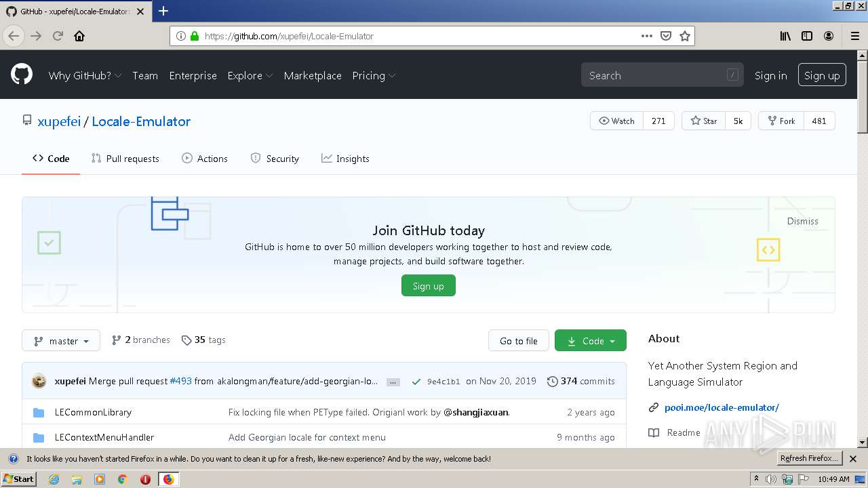Open the Firefox library icon
The image size is (868, 488).
tap(785, 36)
